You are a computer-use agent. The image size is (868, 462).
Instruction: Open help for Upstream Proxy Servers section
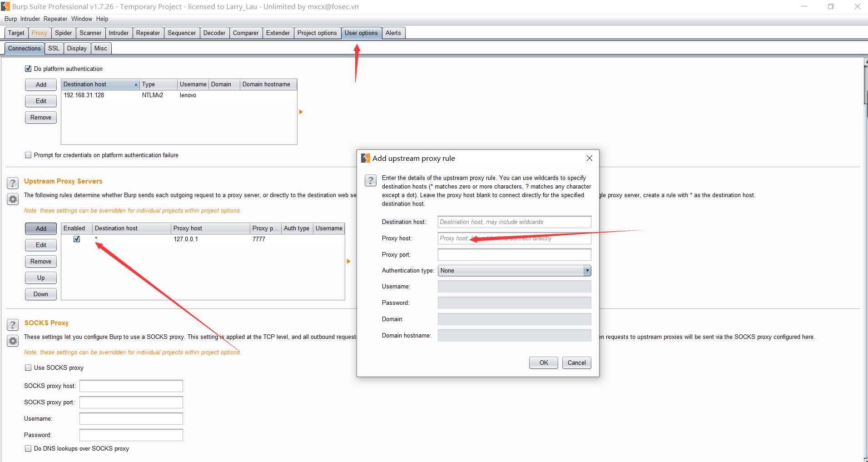[13, 183]
